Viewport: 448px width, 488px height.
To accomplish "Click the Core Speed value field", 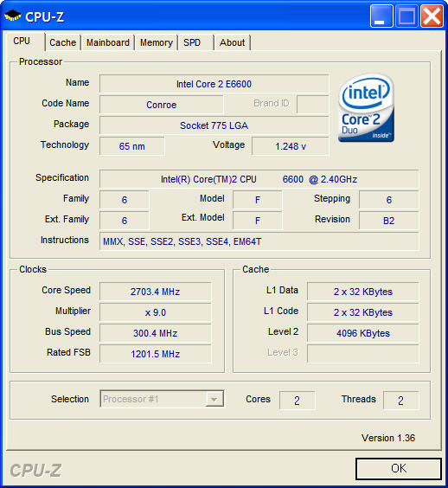I will (156, 292).
